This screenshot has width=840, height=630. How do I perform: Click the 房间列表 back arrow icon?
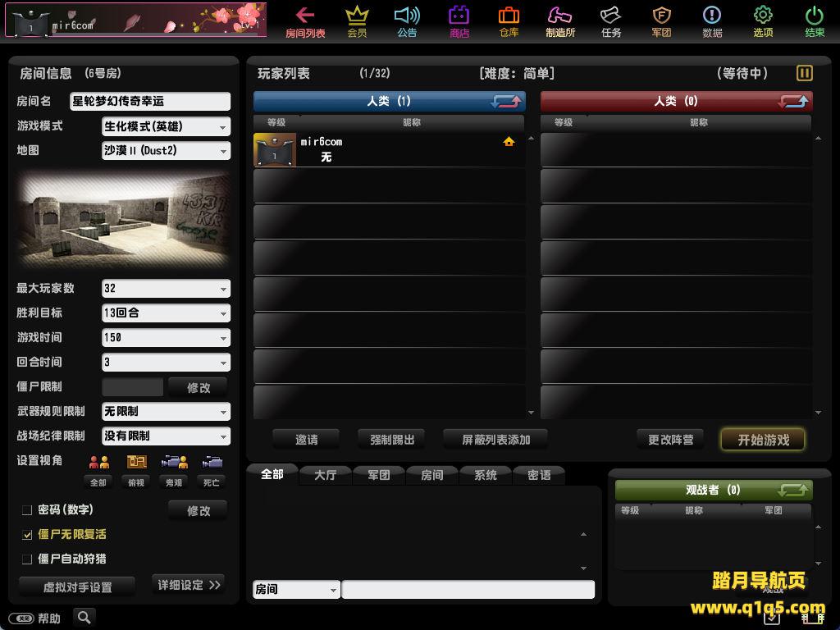[305, 16]
